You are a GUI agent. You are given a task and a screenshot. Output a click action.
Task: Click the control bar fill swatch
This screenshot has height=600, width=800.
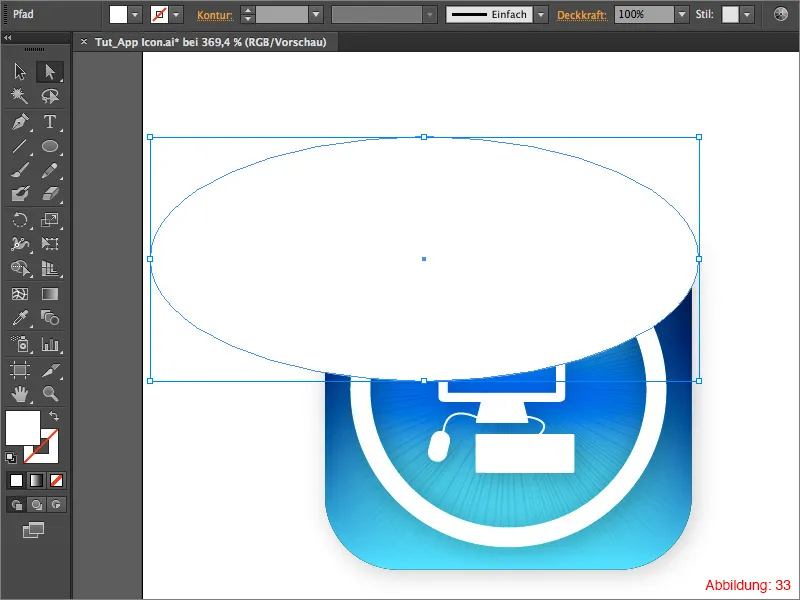click(118, 15)
